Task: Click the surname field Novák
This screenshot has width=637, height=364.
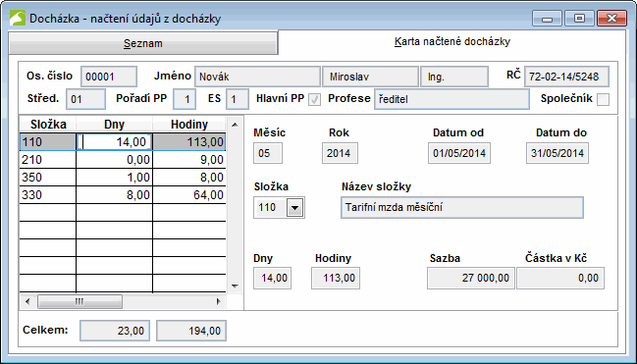Action: click(x=257, y=77)
